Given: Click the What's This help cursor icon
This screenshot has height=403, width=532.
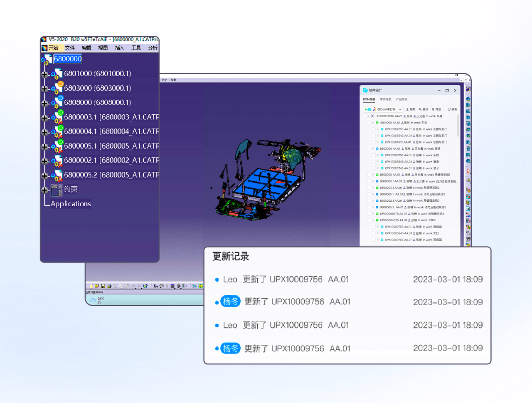Looking at the screenshot, I should point(145,286).
